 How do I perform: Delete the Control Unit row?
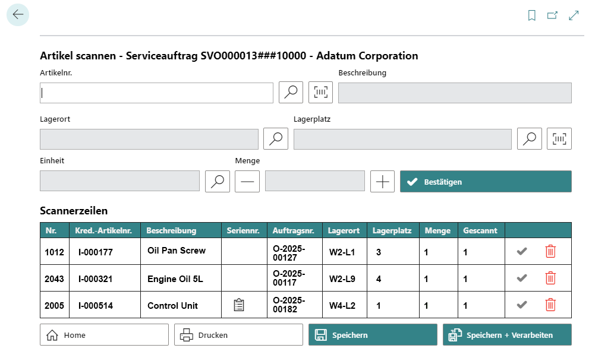coord(550,305)
